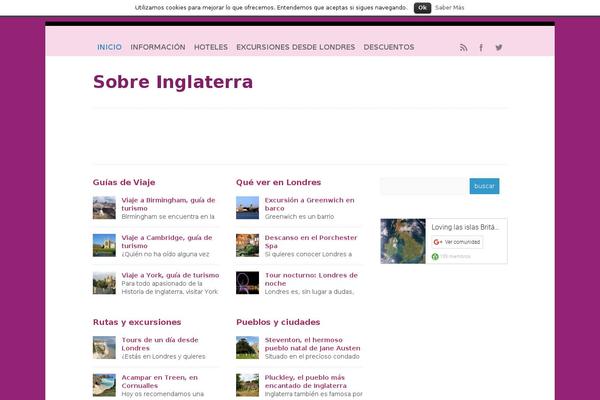Click the Steventon article thumbnail
Screen dimensions: 600x400
coord(247,347)
